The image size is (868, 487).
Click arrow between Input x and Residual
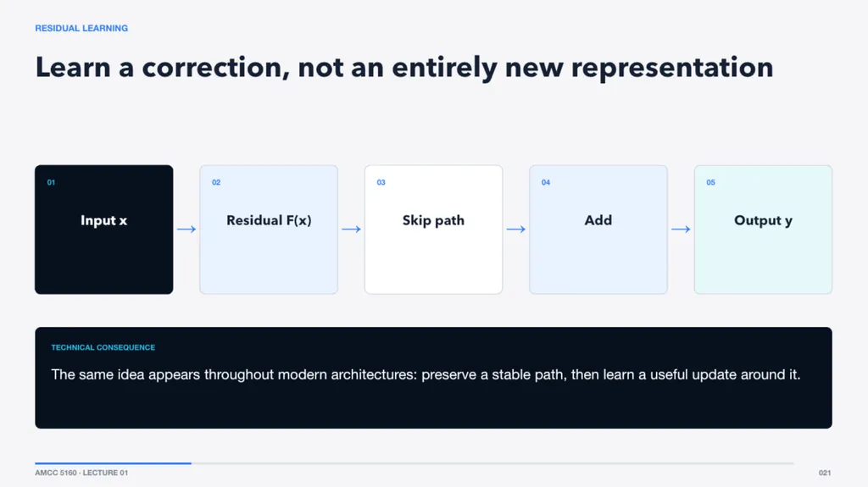coord(186,230)
